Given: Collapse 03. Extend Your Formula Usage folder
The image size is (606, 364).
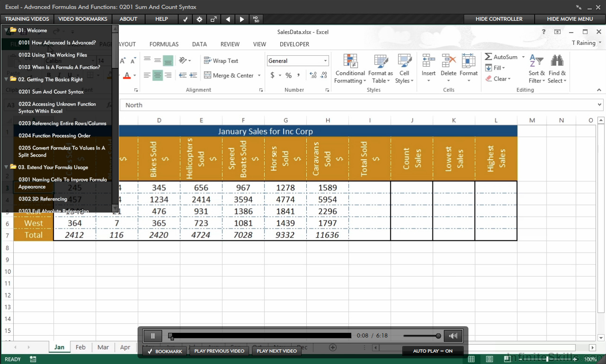Looking at the screenshot, I should (7, 167).
